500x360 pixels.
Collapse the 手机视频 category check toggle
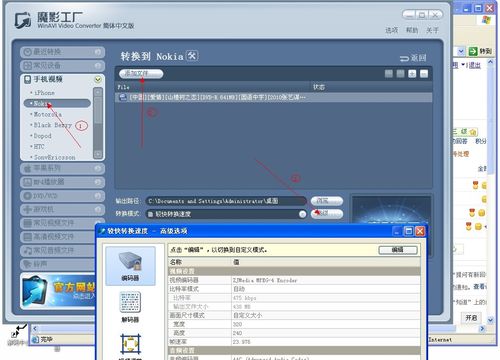pos(98,79)
